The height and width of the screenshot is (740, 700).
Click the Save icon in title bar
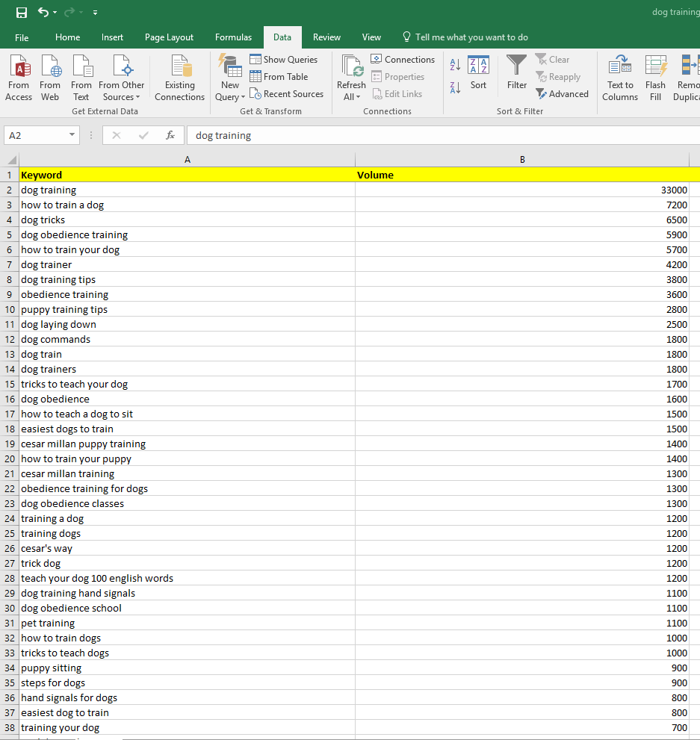tap(22, 13)
